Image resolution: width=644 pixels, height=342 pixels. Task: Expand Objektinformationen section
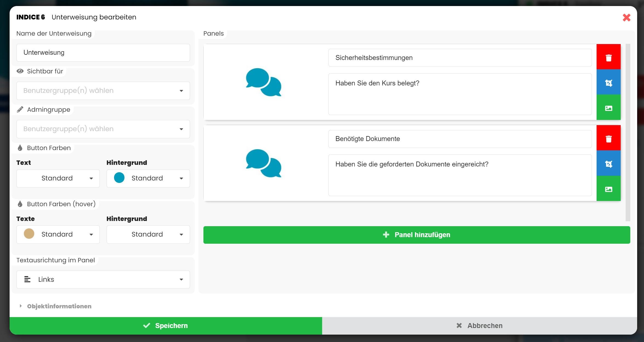[59, 306]
